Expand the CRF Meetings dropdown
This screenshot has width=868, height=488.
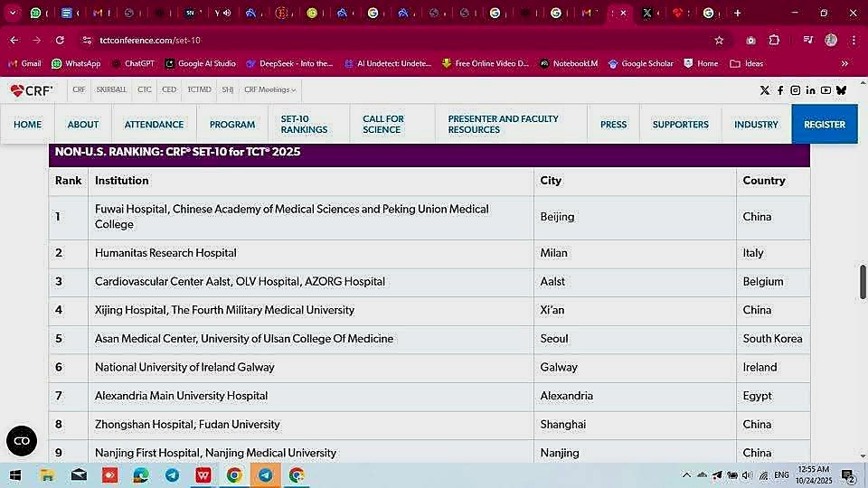coord(270,90)
